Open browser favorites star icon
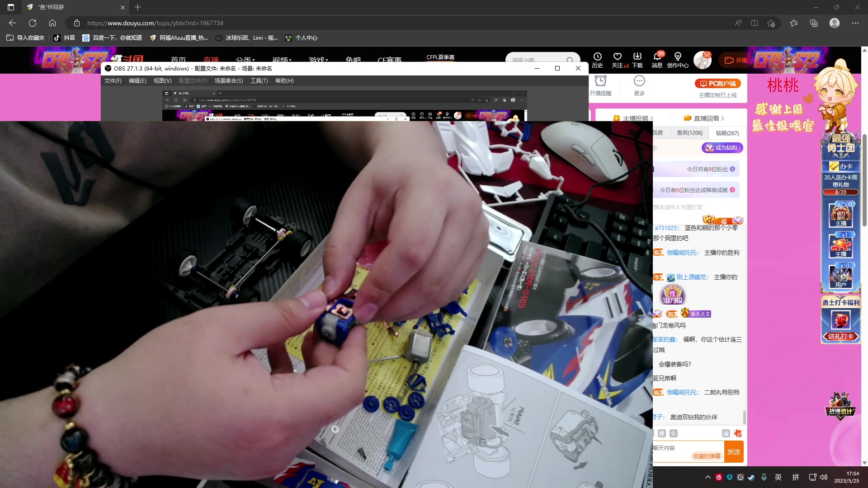Viewport: 868px width, 488px height. click(x=794, y=23)
